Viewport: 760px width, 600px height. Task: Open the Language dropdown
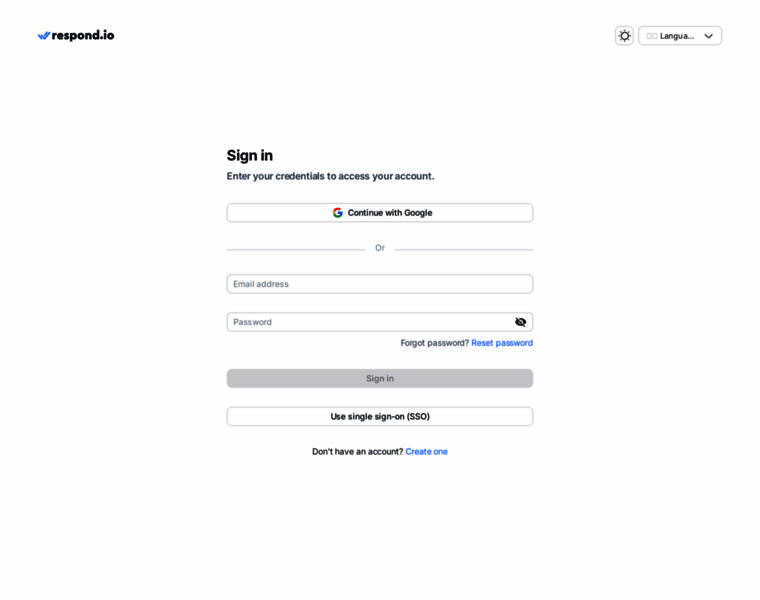tap(679, 36)
